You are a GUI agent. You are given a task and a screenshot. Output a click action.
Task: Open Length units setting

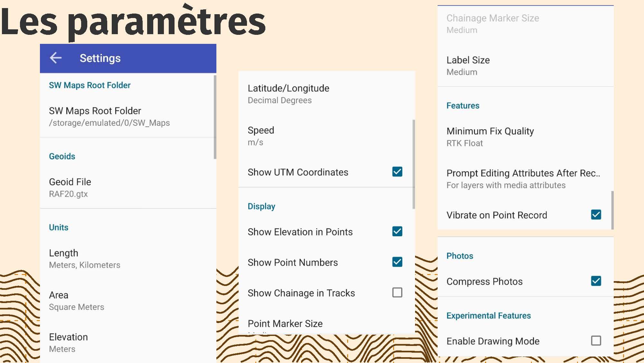84,259
